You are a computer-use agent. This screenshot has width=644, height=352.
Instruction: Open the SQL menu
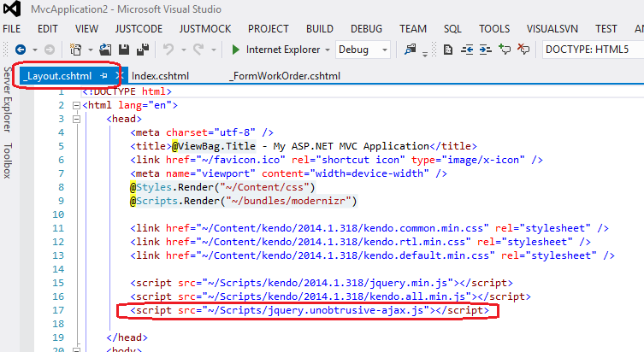(x=452, y=29)
